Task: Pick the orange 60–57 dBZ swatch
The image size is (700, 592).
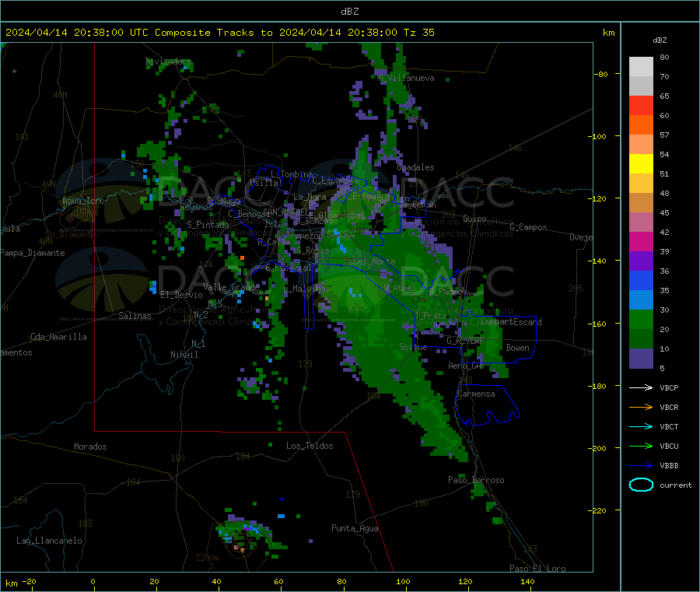Action: tap(641, 125)
